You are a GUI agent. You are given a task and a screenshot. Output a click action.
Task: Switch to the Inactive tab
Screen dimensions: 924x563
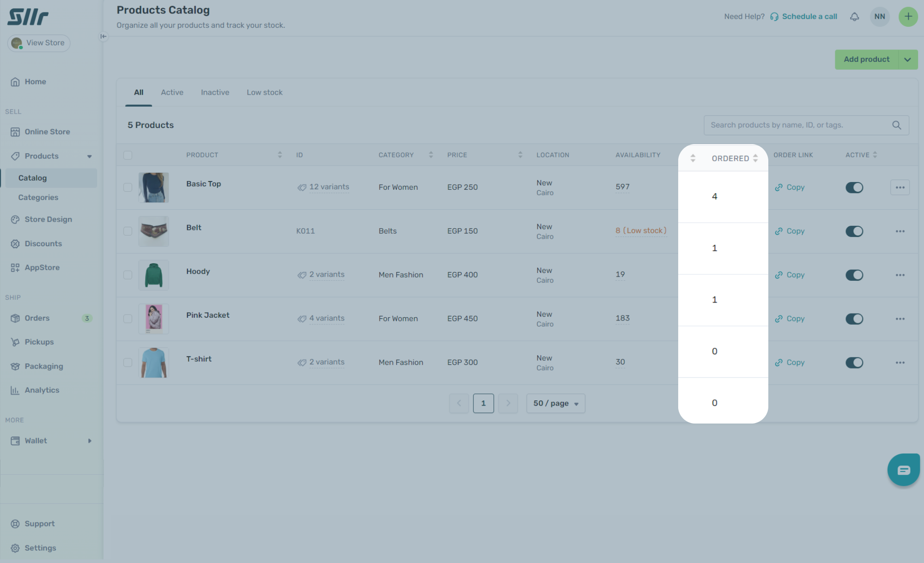click(215, 92)
